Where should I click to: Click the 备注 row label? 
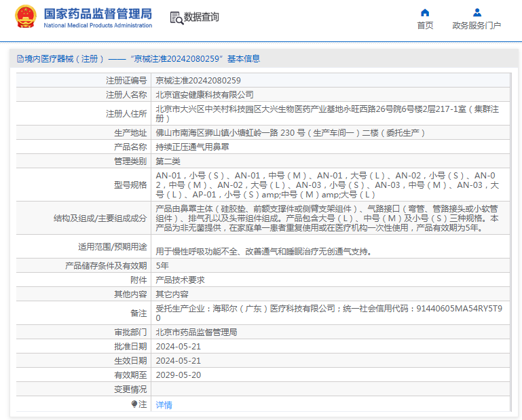(138, 313)
